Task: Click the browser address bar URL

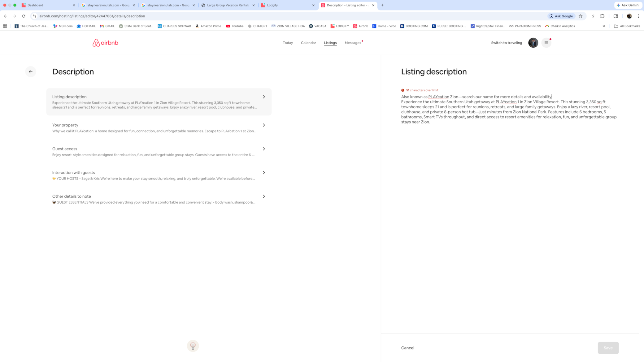Action: click(x=92, y=16)
